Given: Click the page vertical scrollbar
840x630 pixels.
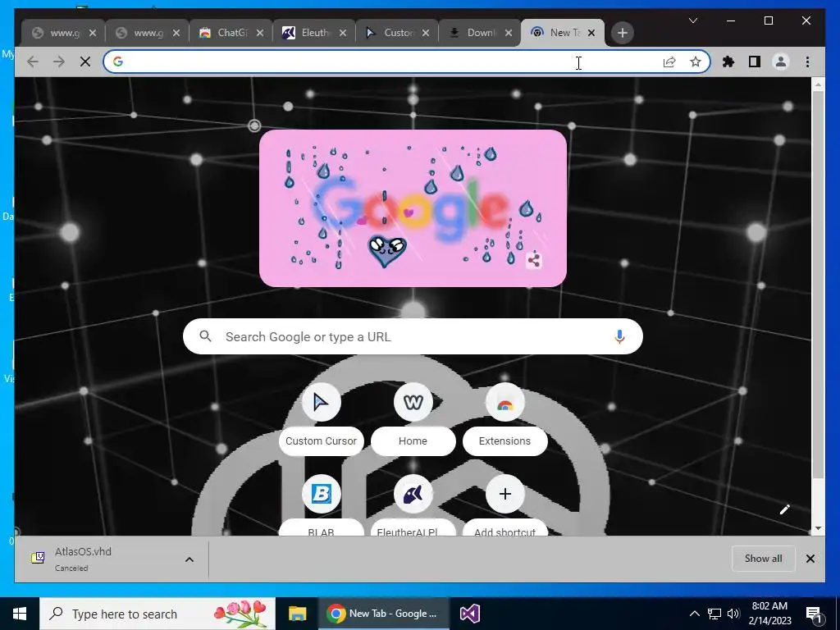Looking at the screenshot, I should 818,284.
